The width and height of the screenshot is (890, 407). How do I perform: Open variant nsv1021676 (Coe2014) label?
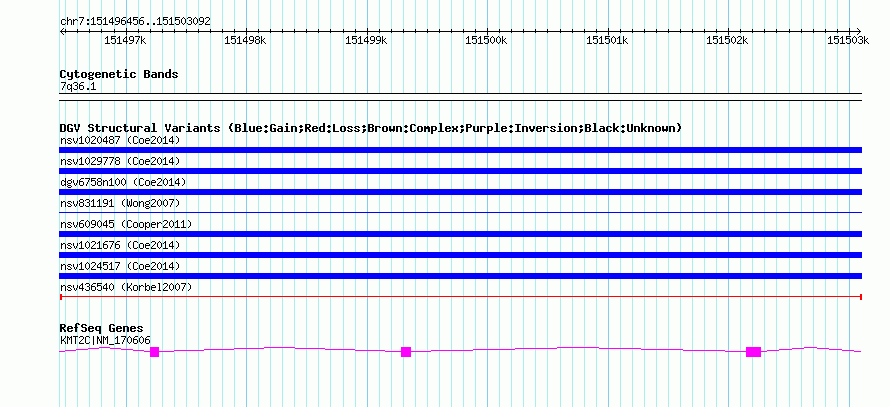[120, 245]
